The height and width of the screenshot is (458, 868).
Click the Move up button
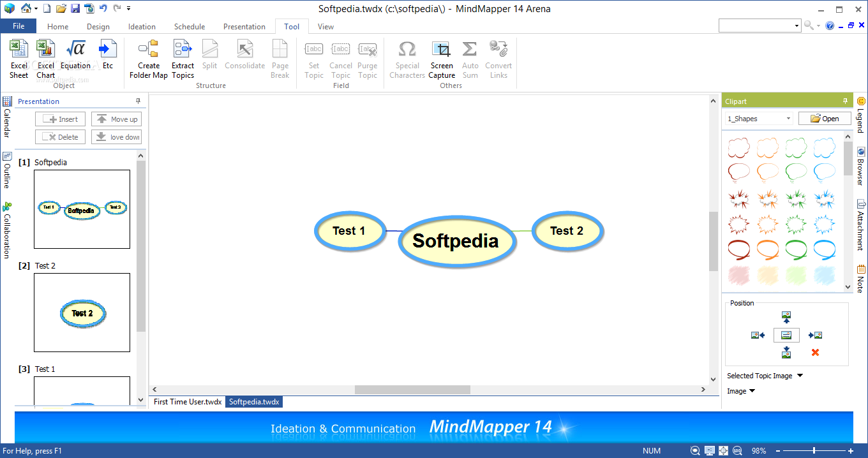click(x=116, y=119)
